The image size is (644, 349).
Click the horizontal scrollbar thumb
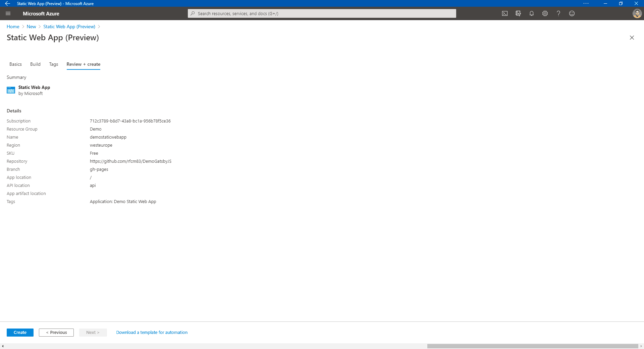pos(533,346)
